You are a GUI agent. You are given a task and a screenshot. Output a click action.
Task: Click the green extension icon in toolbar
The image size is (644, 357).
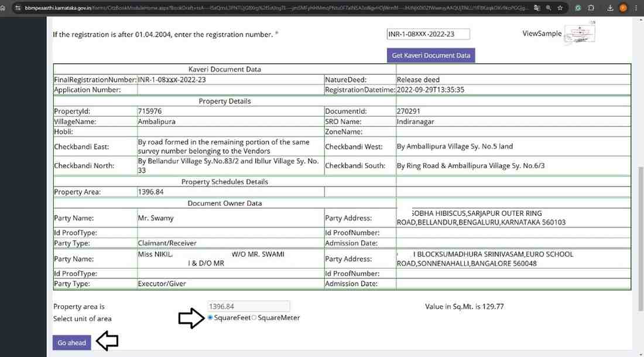coord(578,8)
